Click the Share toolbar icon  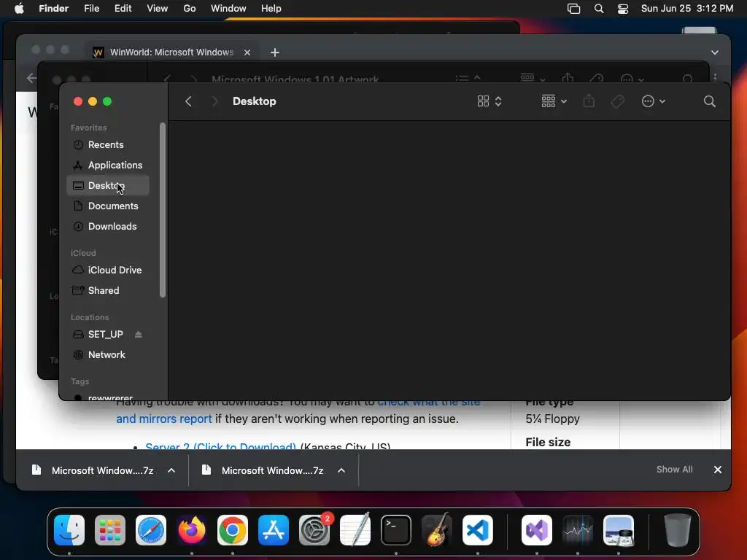[x=589, y=101]
